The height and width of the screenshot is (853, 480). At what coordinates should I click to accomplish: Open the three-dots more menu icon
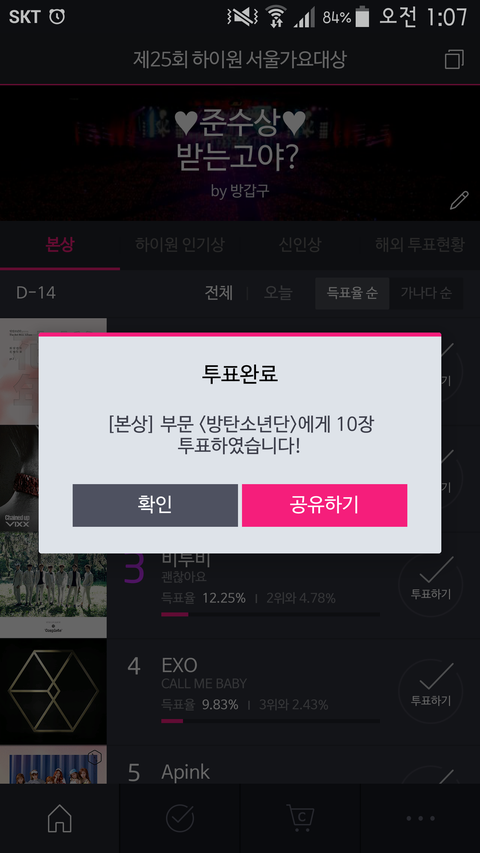tap(420, 818)
